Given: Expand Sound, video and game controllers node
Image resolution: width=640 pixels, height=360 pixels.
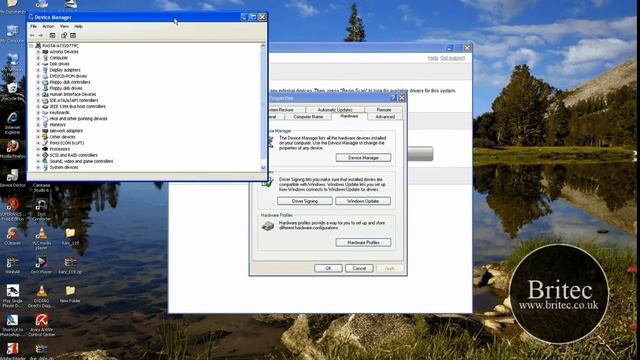Looking at the screenshot, I should (38, 161).
